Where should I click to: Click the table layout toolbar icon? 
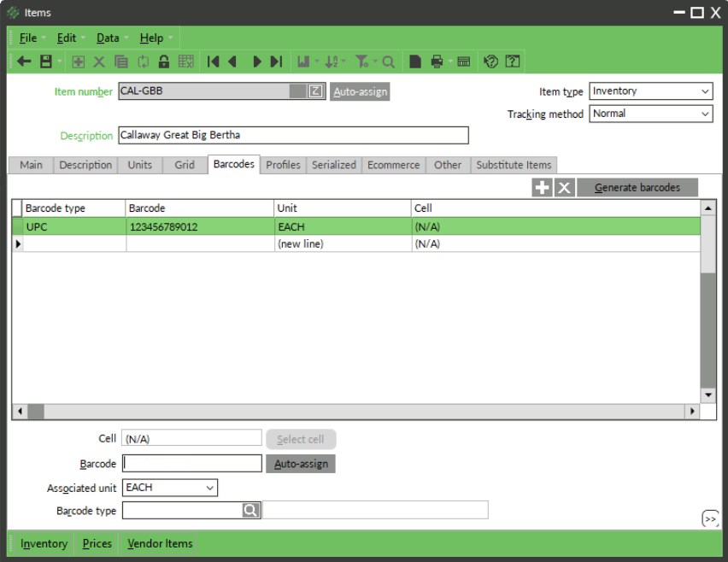click(x=464, y=61)
